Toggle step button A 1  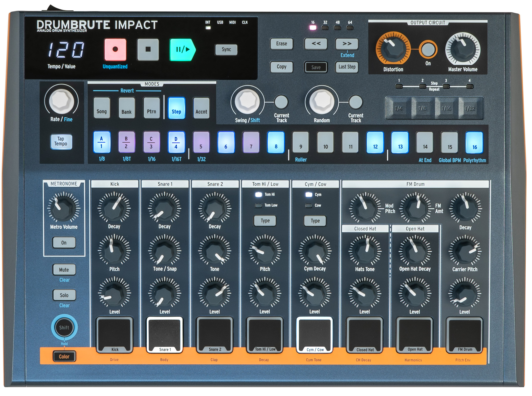(x=102, y=142)
